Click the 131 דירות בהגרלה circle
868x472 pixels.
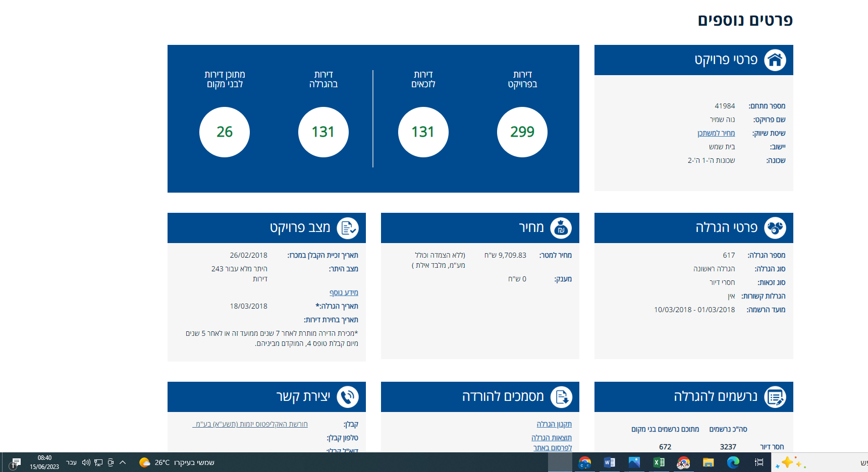(x=323, y=132)
